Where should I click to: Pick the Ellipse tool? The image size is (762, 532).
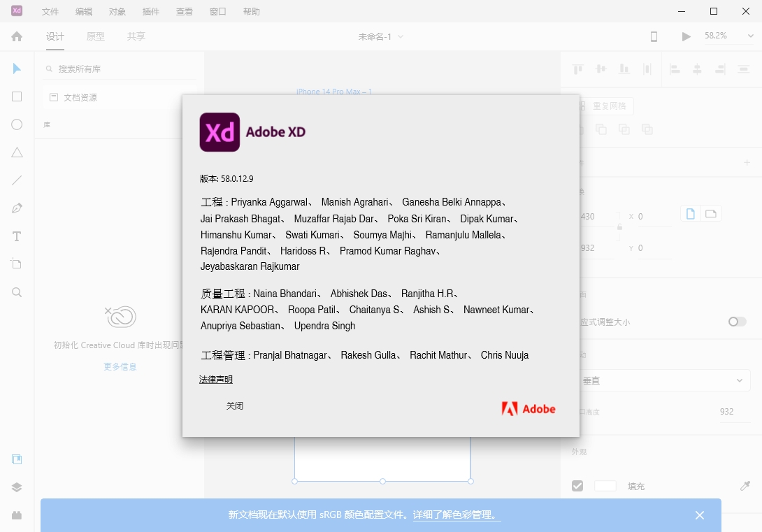coord(17,125)
